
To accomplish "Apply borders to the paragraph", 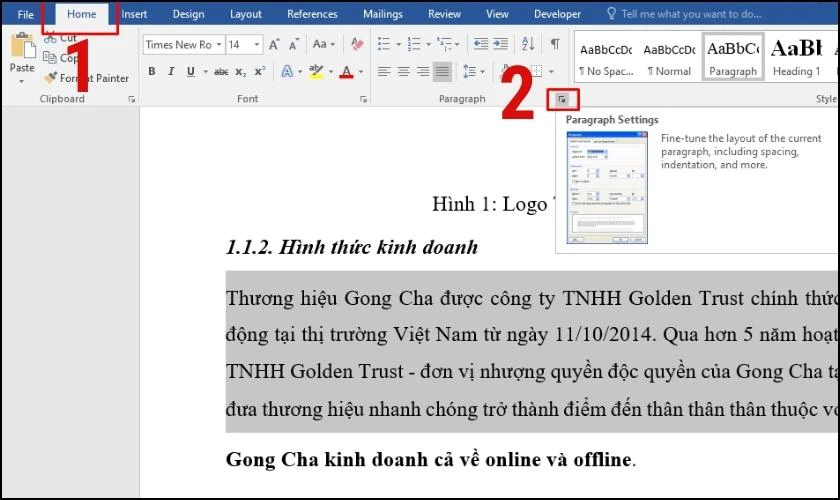I will pos(536,71).
